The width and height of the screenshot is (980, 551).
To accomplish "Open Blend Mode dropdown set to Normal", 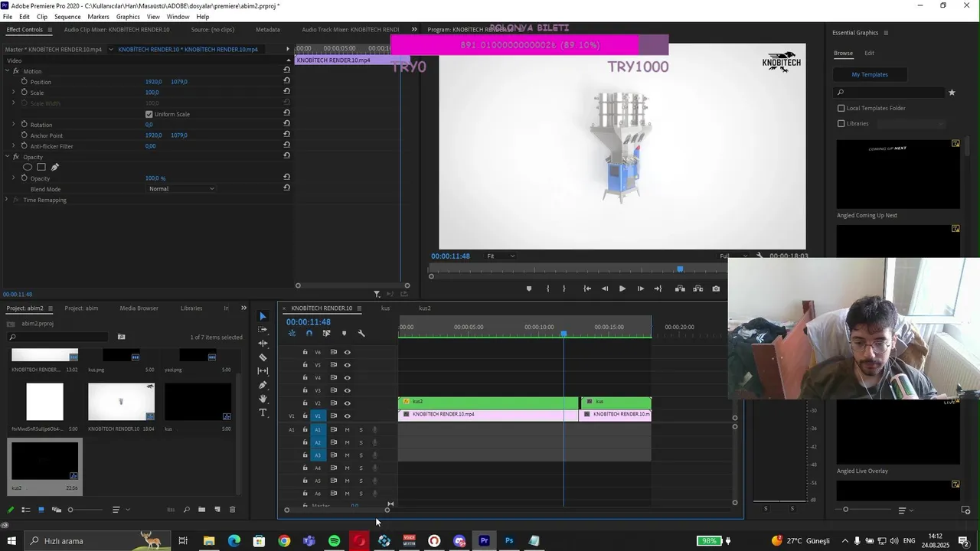I will tap(181, 188).
